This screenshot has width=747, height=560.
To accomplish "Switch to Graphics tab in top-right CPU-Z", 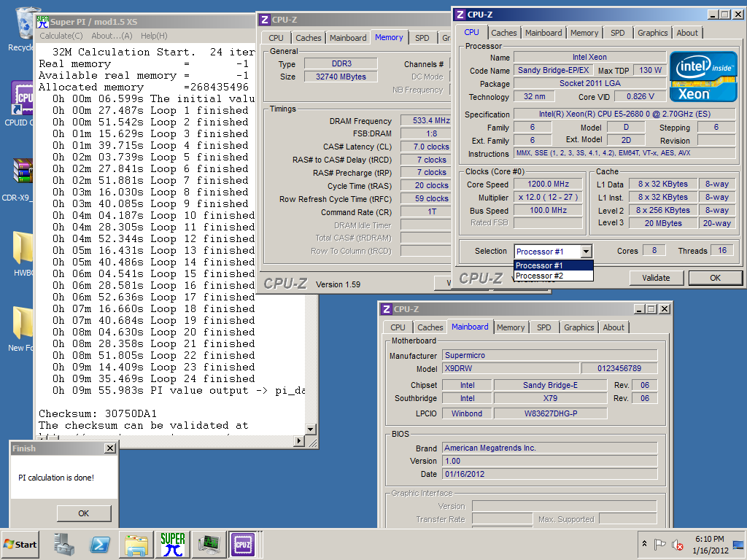I will coord(652,33).
